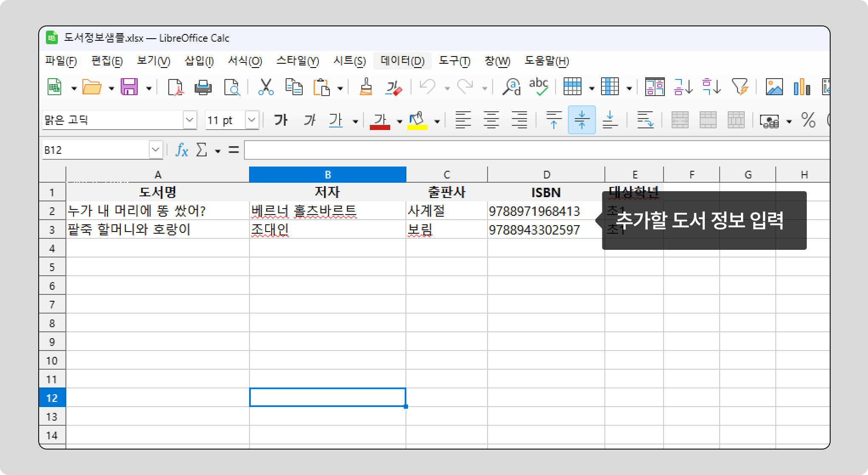Screen dimensions: 868x475
Task: Insert chart with the bar chart icon
Action: [x=802, y=88]
